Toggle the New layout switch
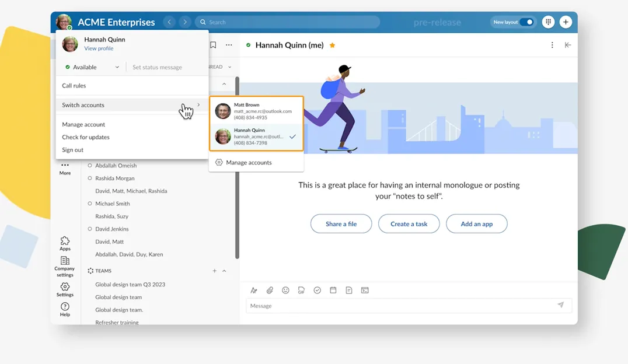 (x=526, y=22)
